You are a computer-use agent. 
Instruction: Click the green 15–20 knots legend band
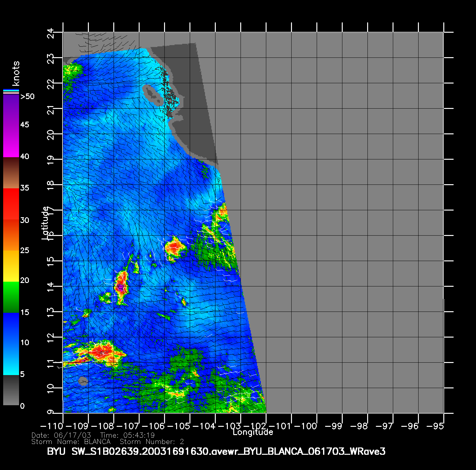[11, 297]
